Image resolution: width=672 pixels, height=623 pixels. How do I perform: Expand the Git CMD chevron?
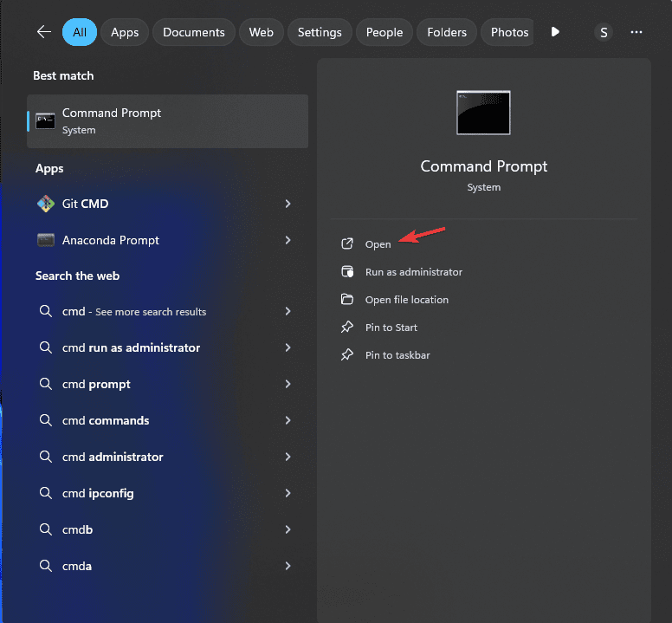click(288, 204)
